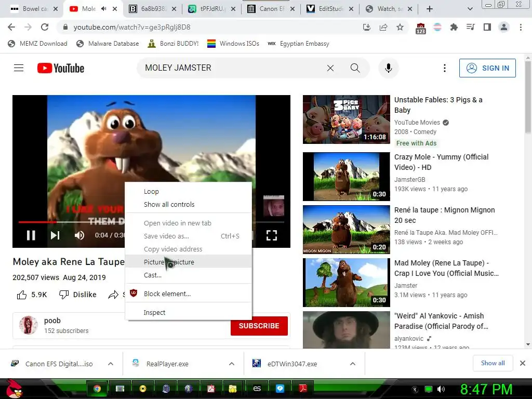Image resolution: width=532 pixels, height=399 pixels.
Task: Enter fullscreen video mode
Action: pos(271,235)
